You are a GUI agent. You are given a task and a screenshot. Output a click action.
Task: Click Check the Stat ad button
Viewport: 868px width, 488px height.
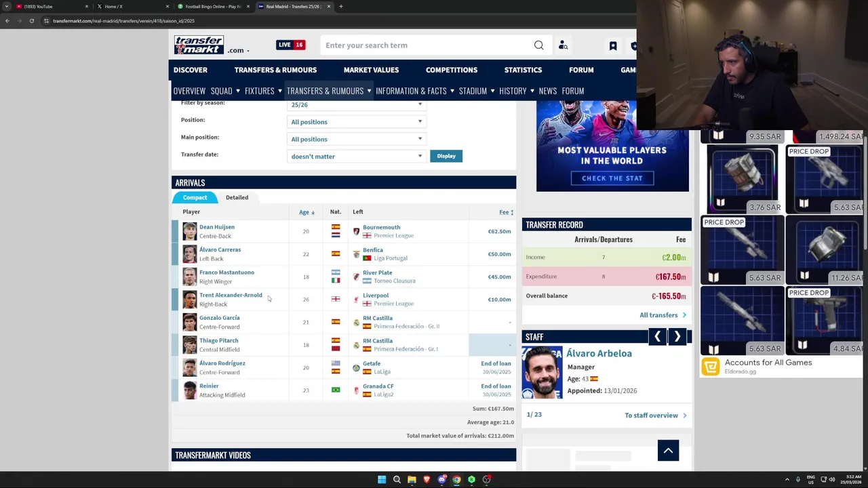[x=612, y=178]
